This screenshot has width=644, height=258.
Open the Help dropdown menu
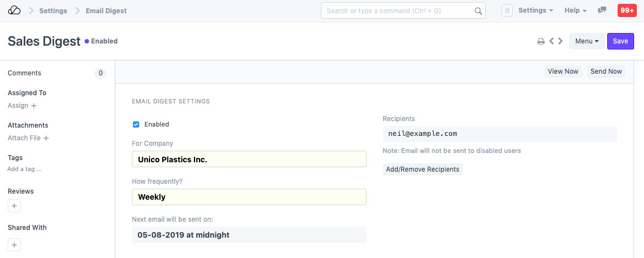pos(575,10)
